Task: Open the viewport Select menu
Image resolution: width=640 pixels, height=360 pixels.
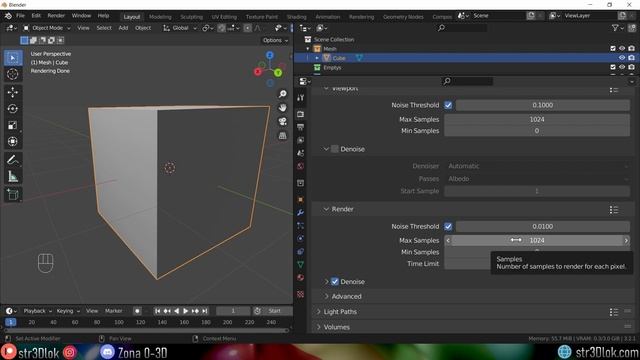Action: [104, 28]
